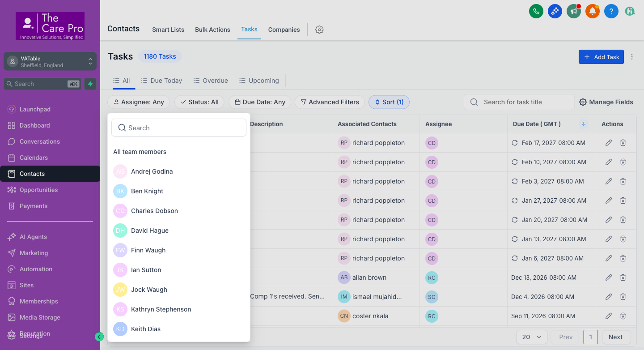The height and width of the screenshot is (350, 644).
Task: Open the Status: All filter dropdown
Action: [199, 102]
